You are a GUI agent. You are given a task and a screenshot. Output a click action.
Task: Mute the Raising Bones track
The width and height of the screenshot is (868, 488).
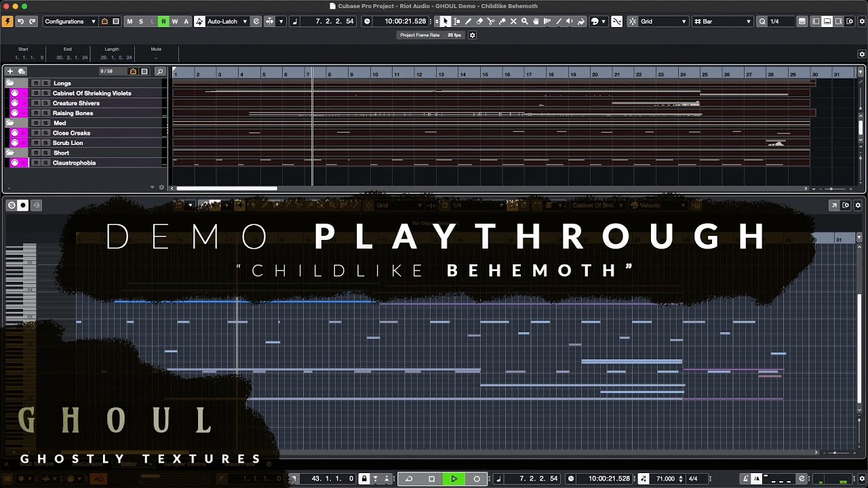36,113
